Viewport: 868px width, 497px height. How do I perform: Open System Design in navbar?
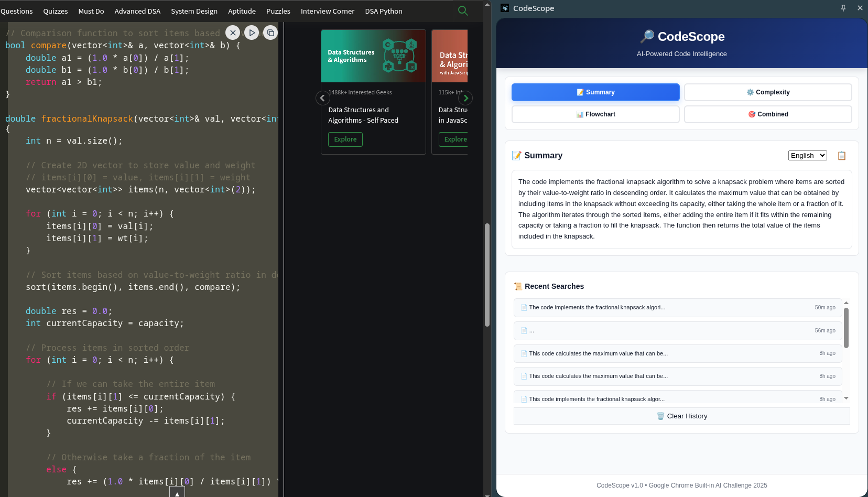tap(194, 11)
